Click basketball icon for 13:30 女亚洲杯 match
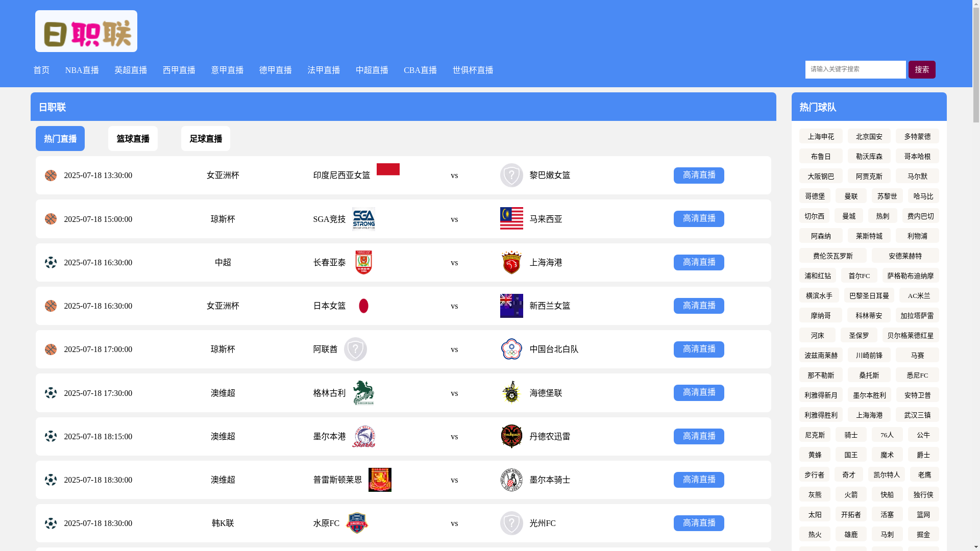The height and width of the screenshot is (551, 980). click(x=51, y=176)
